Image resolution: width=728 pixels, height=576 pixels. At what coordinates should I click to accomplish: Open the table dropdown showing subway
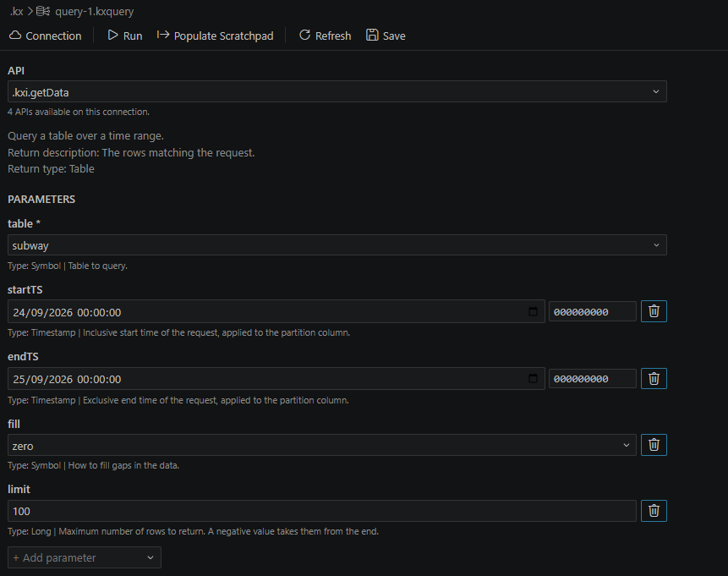tap(337, 244)
